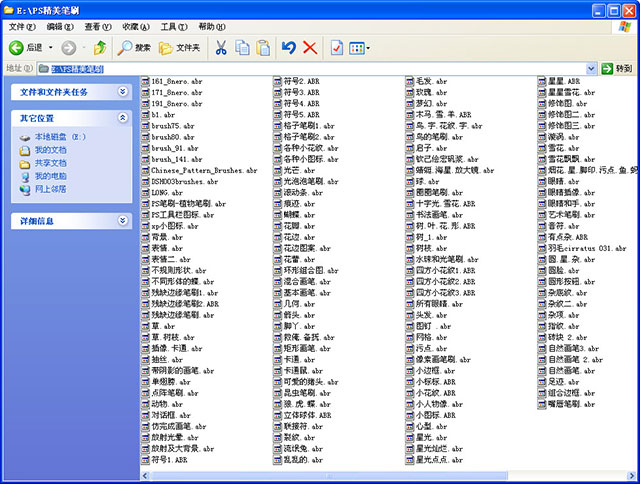640x484 pixels.
Task: Select the file 十字光.雪花.ABR
Action: (446, 204)
